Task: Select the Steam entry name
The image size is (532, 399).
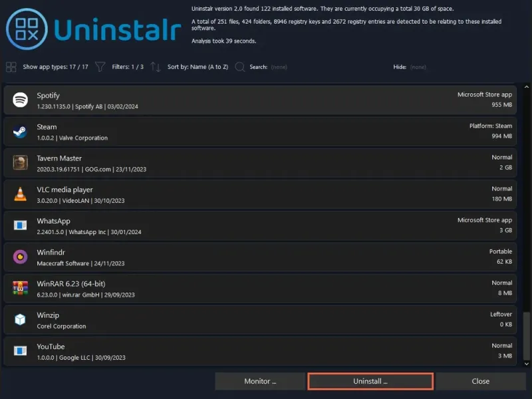Action: 47,127
